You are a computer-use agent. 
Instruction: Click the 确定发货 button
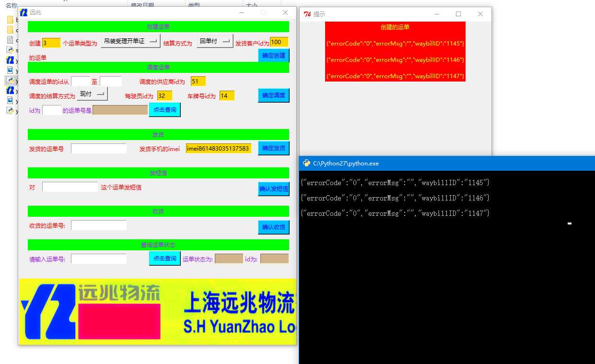[x=274, y=148]
